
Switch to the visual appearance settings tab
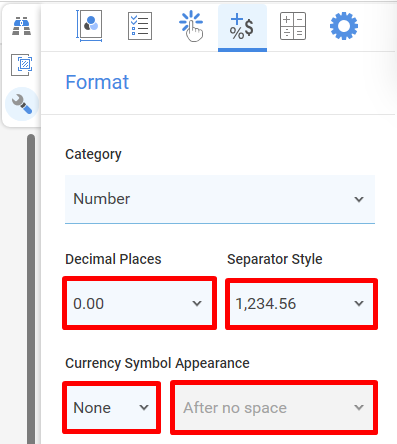(89, 26)
